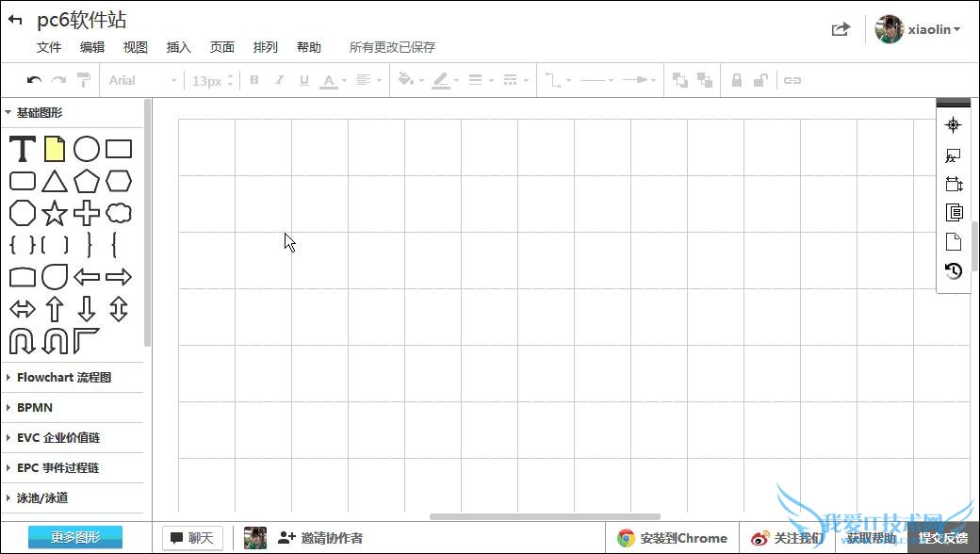
Task: Open the fill color bucket
Action: coord(411,80)
